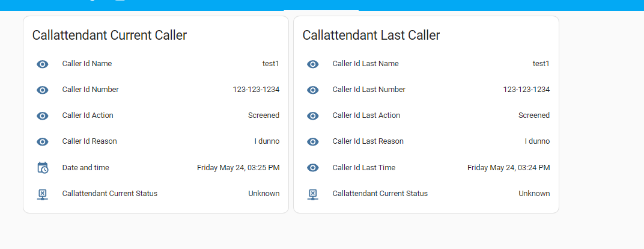Click the Unknown status in Last Caller card
The image size is (644, 249).
[534, 194]
